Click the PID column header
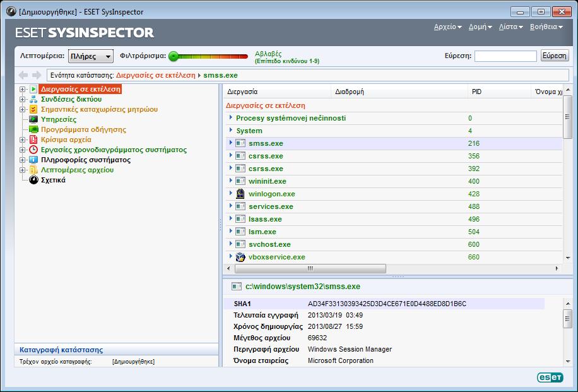Viewport: 578px width, 392px height. point(499,92)
